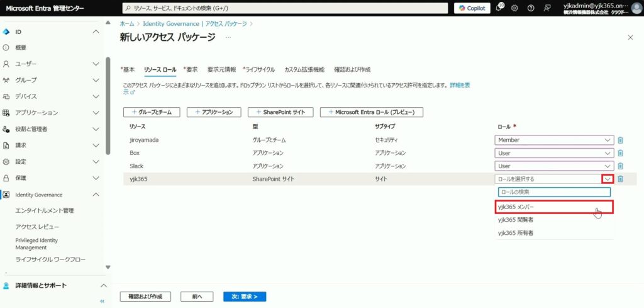Click the 詳細情報とサポート icon
The image size is (644, 308).
[x=6, y=286]
